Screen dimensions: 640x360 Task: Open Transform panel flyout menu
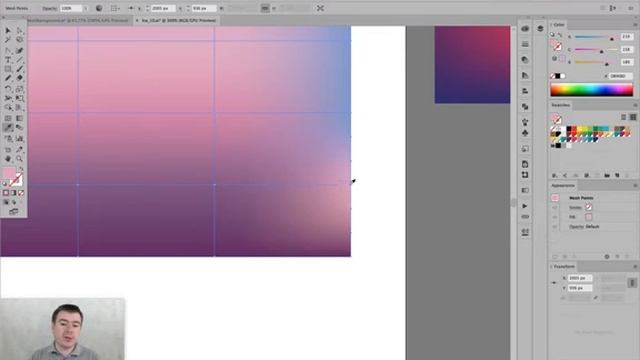635,267
